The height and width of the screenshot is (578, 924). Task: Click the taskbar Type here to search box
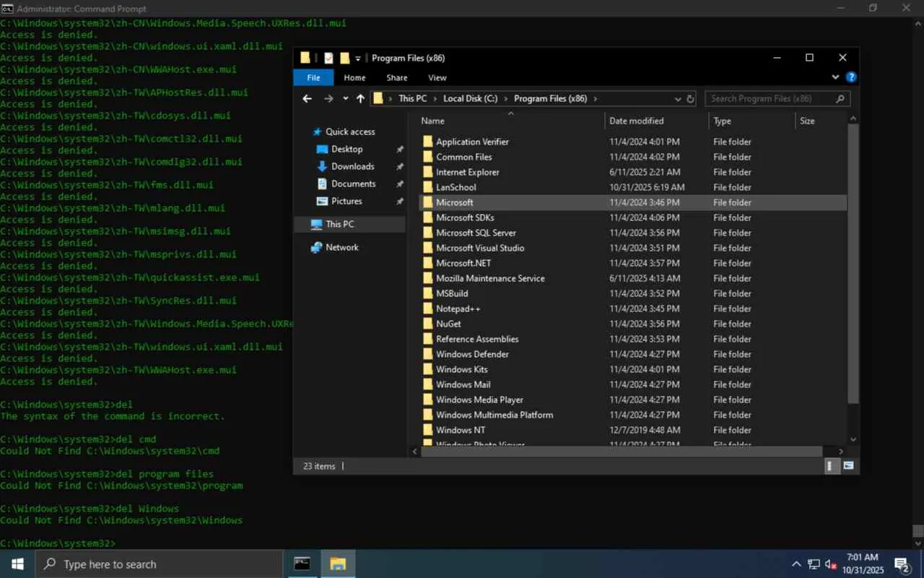pos(159,564)
